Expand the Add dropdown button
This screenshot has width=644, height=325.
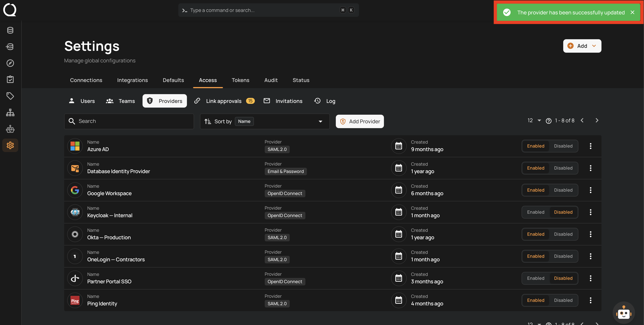[582, 46]
